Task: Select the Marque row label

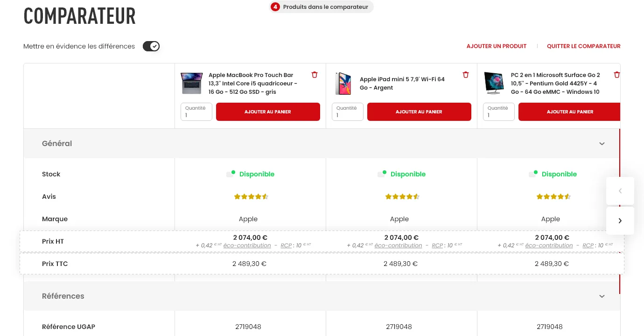Action: pyautogui.click(x=55, y=219)
